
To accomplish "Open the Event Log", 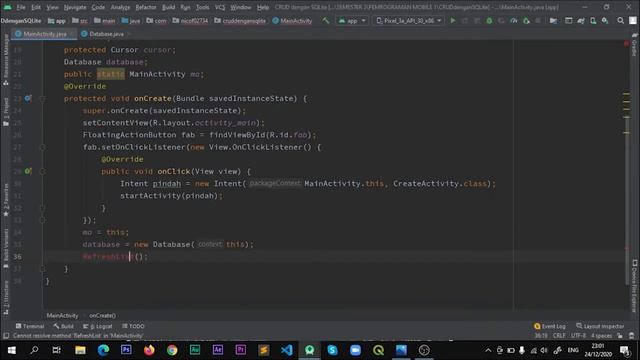I will click(550, 326).
